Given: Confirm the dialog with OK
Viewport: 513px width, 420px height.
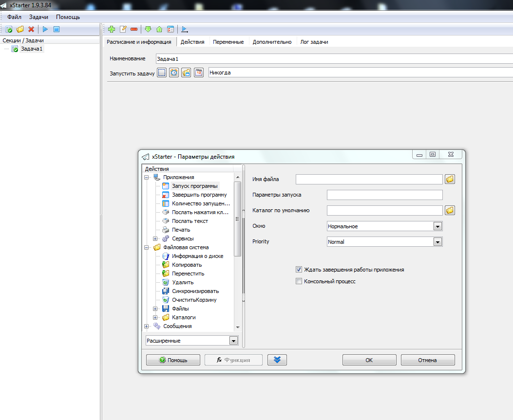Looking at the screenshot, I should click(x=369, y=360).
